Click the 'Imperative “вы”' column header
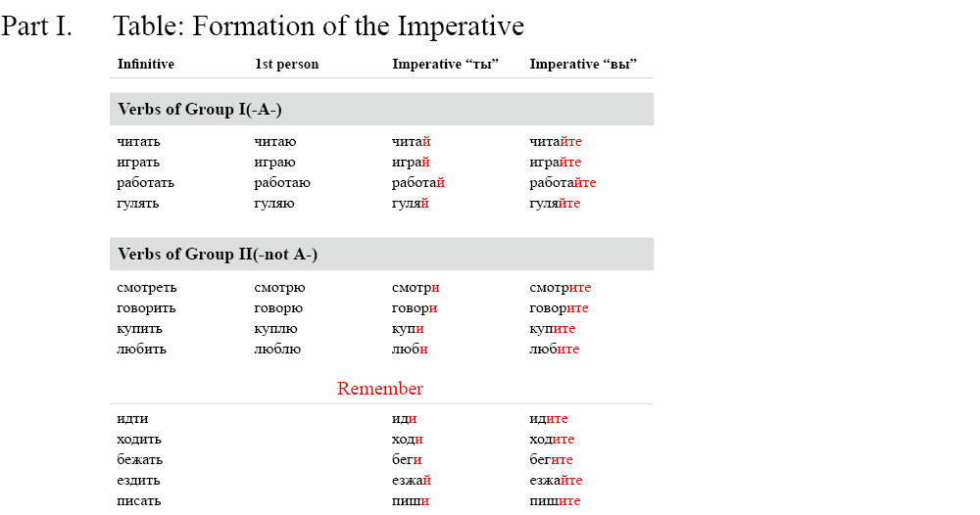 [583, 65]
